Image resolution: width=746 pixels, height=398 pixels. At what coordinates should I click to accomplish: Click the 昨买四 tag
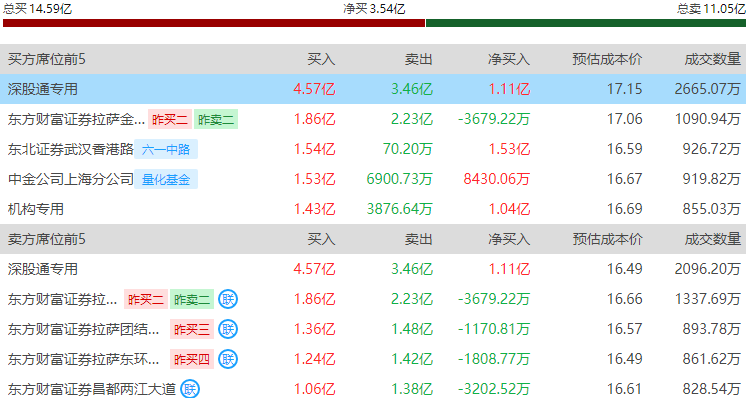[x=192, y=359]
